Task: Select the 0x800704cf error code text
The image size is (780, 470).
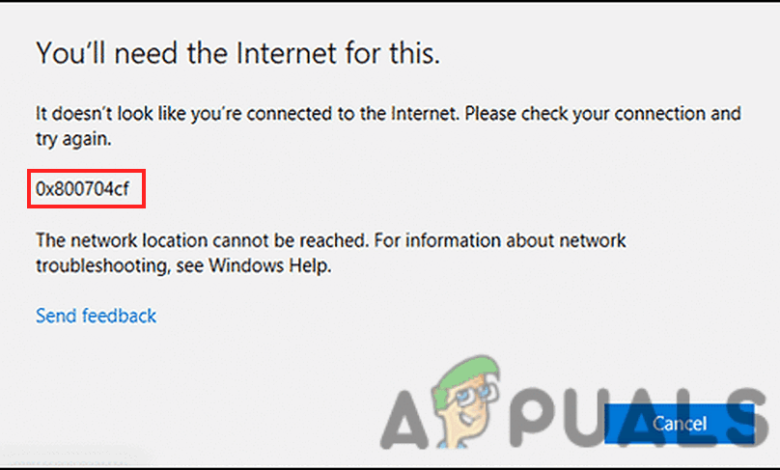Action: click(x=83, y=188)
